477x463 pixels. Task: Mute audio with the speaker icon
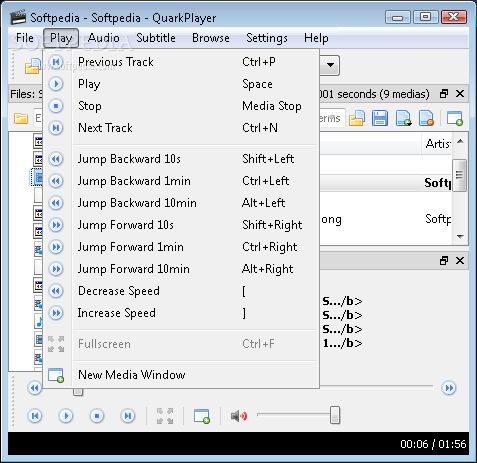click(239, 416)
